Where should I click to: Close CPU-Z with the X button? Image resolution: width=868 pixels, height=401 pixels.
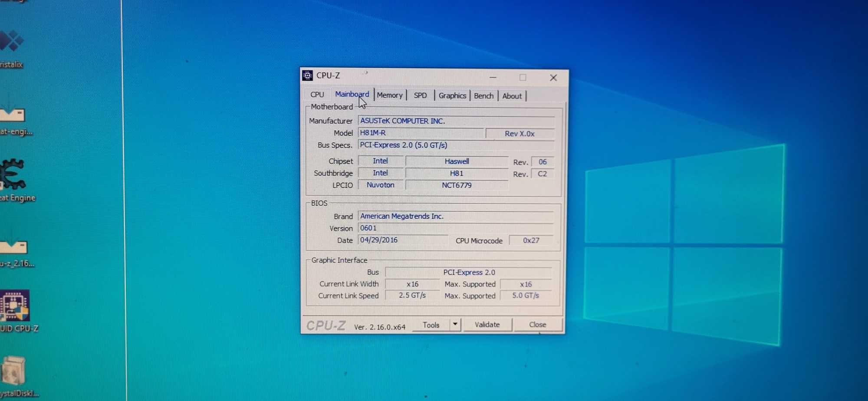[553, 78]
